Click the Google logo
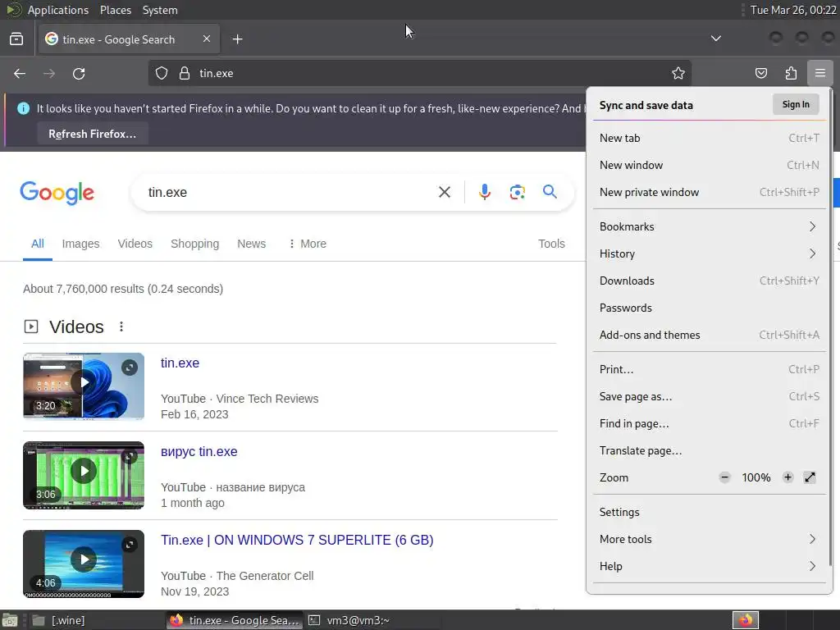 tap(57, 193)
